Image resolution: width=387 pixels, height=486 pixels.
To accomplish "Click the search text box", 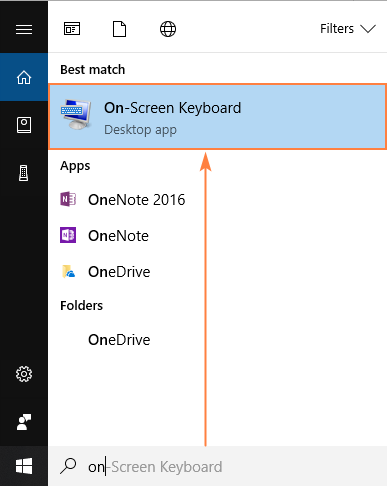I will 218,466.
